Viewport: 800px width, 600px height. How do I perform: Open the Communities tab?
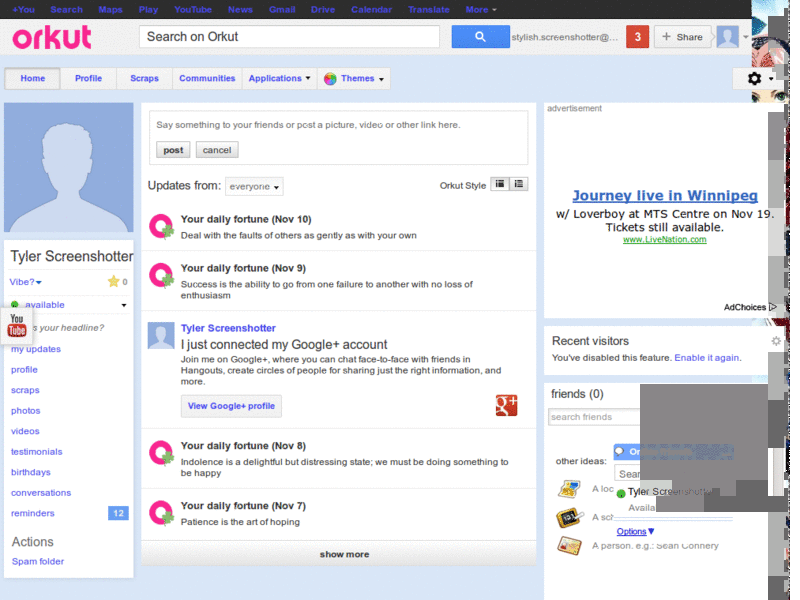tap(207, 78)
